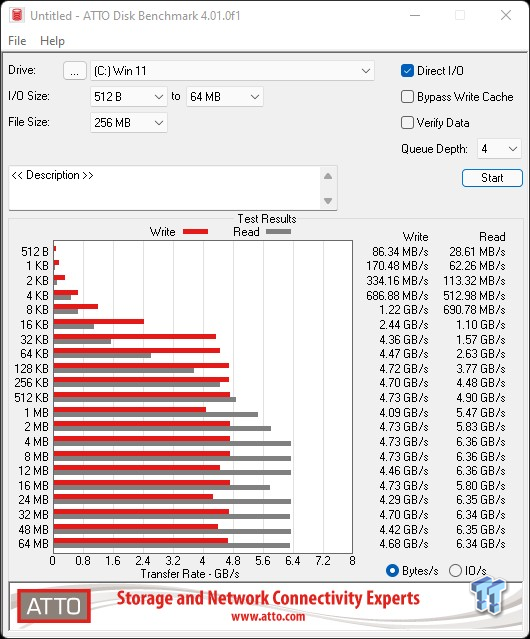Click the 1 MB row label in chart
Image resolution: width=530 pixels, height=639 pixels.
coord(37,413)
